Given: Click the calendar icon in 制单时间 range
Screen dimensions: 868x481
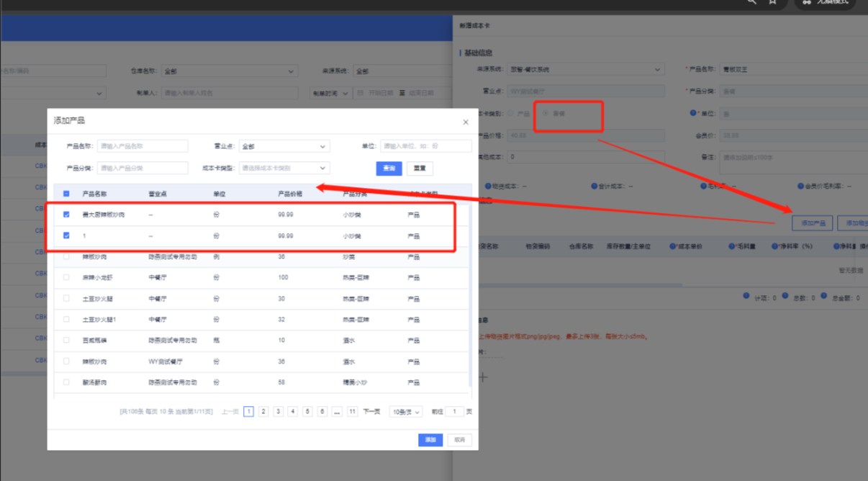Looking at the screenshot, I should (360, 93).
